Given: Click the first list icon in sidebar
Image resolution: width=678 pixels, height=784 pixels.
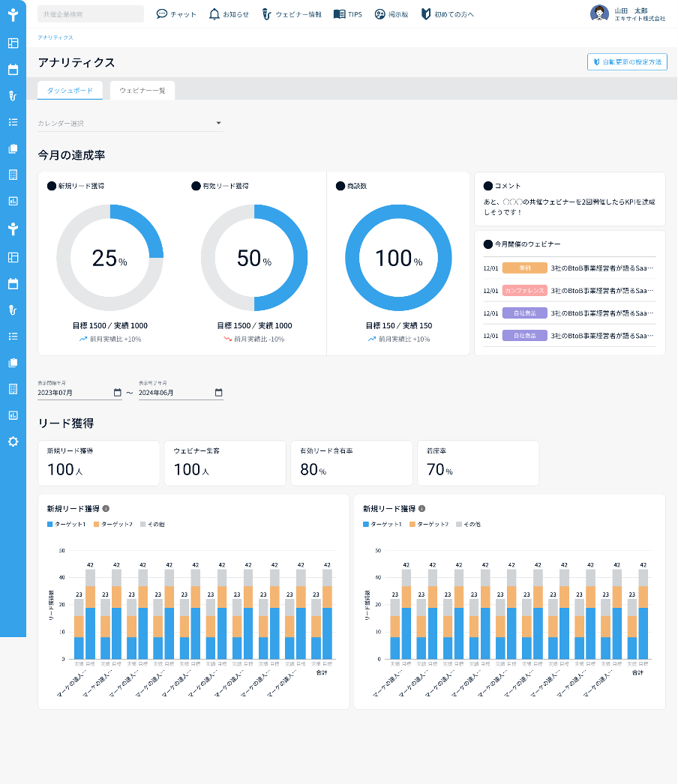Looking at the screenshot, I should coord(13,122).
